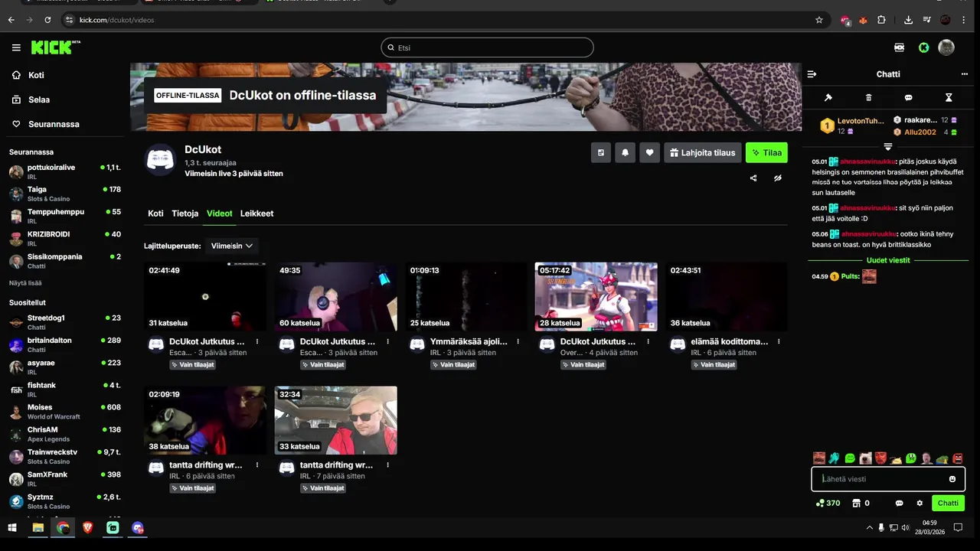Click the 370 channel points indicator
The width and height of the screenshot is (980, 551).
click(828, 503)
